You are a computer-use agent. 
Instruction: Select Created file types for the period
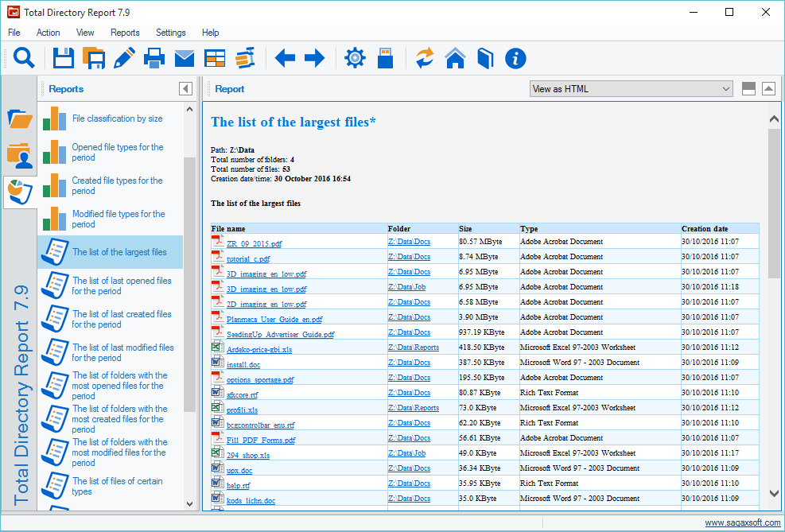pos(111,185)
